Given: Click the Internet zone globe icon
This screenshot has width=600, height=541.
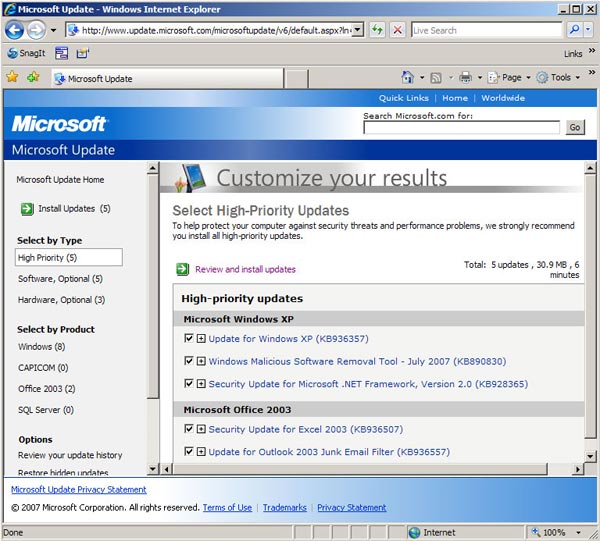Looking at the screenshot, I should tap(414, 533).
